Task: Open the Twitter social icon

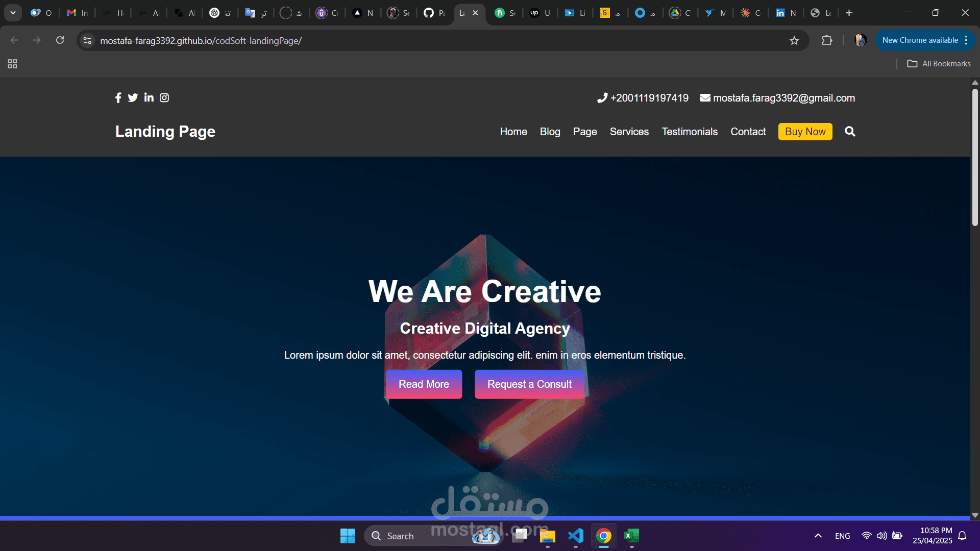Action: pyautogui.click(x=133, y=97)
